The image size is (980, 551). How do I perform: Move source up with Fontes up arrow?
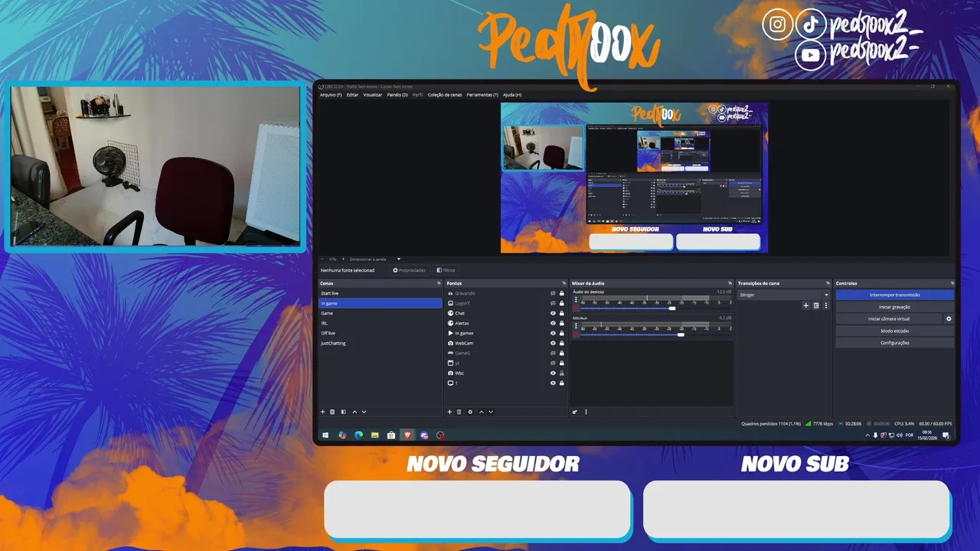click(481, 412)
